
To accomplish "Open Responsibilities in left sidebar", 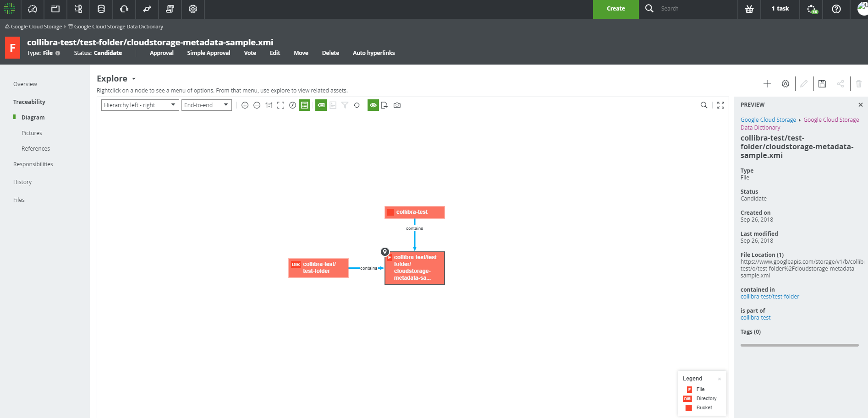I will click(33, 164).
